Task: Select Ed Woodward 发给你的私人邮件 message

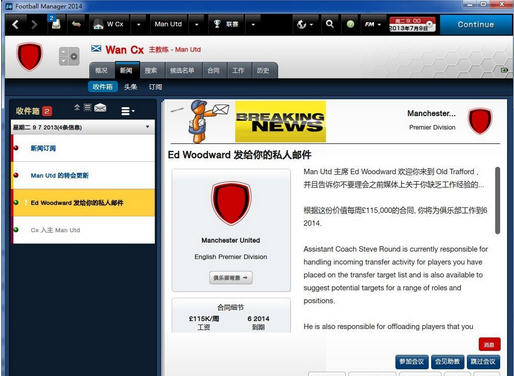Action: (x=83, y=203)
